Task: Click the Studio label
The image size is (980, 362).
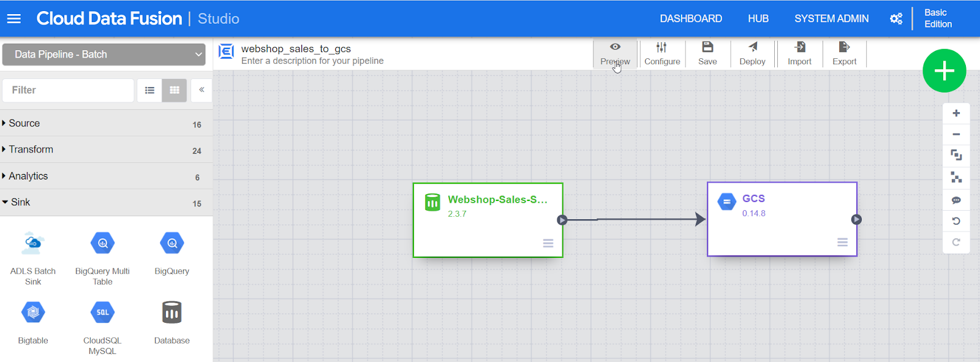Action: point(219,19)
